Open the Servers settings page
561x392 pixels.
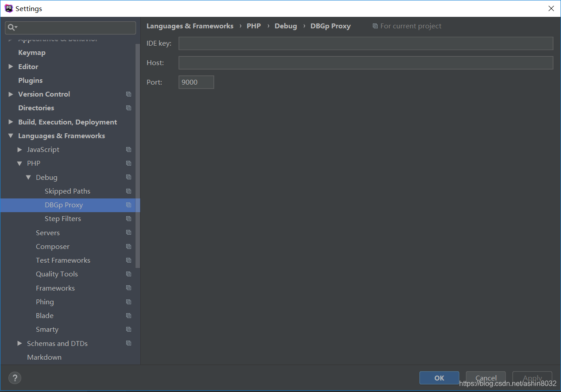point(48,233)
